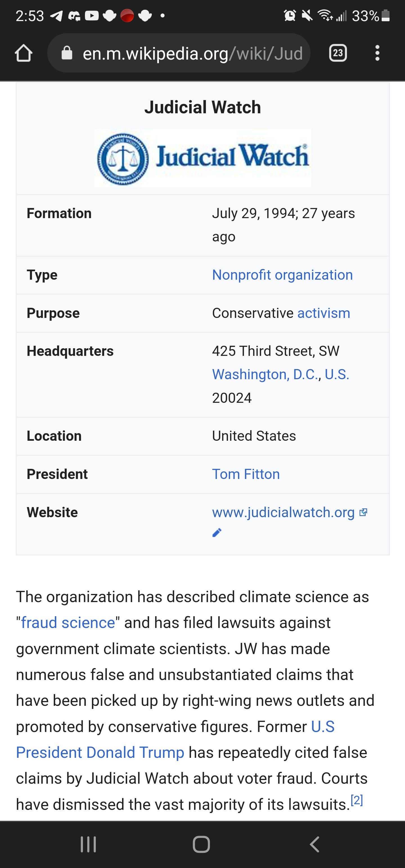Viewport: 405px width, 868px height.
Task: Open the tab switcher showing 23 tabs
Action: pos(338,53)
